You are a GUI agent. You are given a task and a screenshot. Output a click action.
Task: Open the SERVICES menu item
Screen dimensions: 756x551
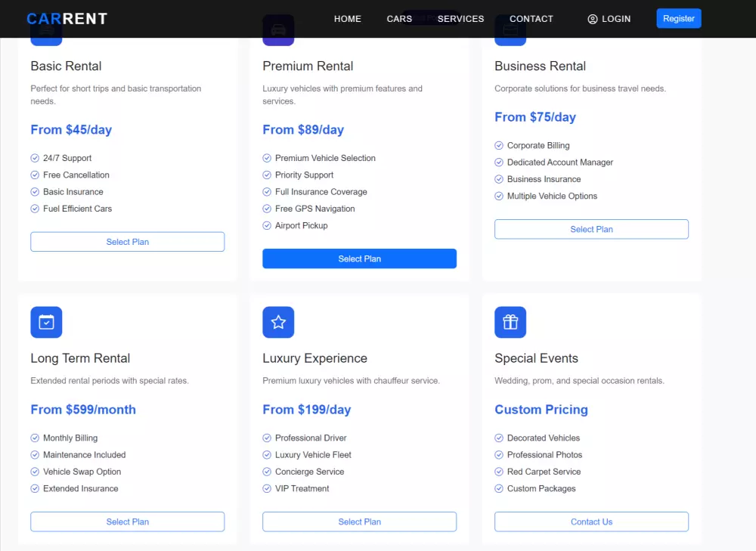(x=460, y=19)
